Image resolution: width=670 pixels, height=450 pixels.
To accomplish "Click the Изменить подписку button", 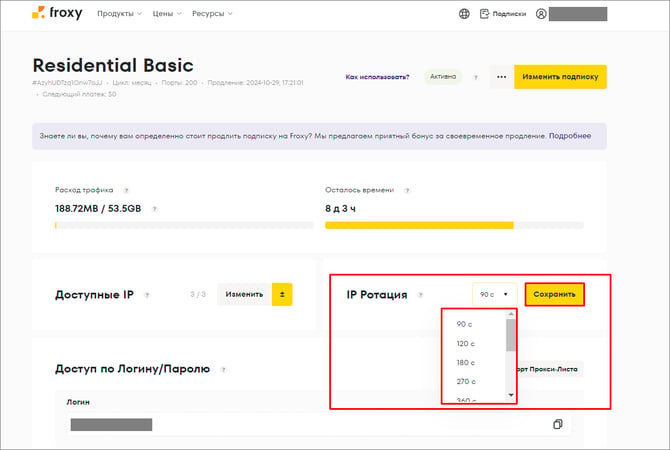I will [560, 77].
